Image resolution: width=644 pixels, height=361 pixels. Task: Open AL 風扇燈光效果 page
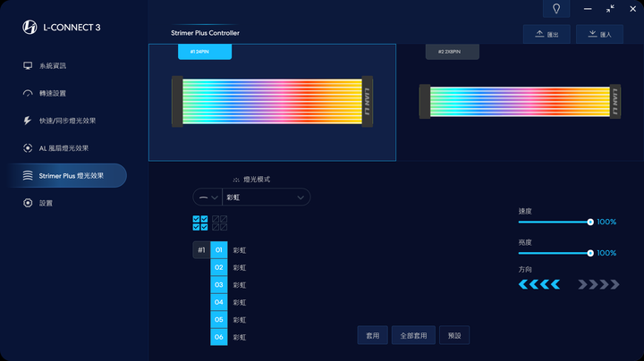pyautogui.click(x=55, y=148)
